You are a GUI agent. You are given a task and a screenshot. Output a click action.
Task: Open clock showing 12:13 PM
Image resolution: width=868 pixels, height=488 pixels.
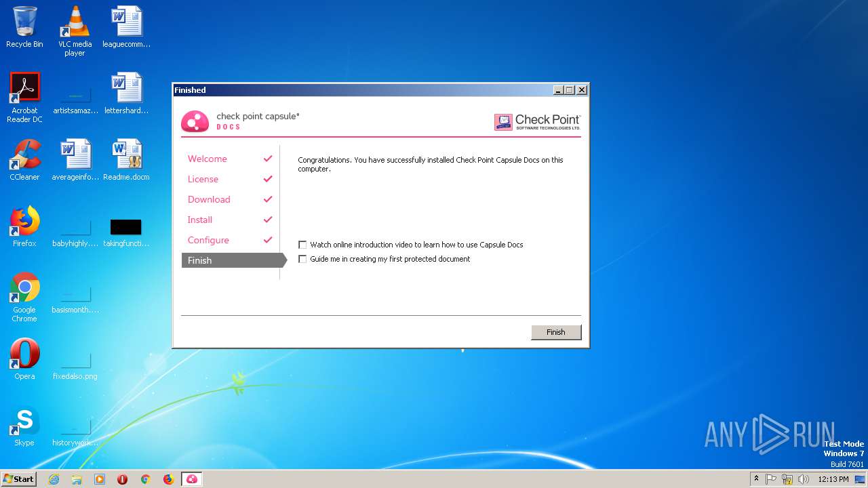(833, 479)
